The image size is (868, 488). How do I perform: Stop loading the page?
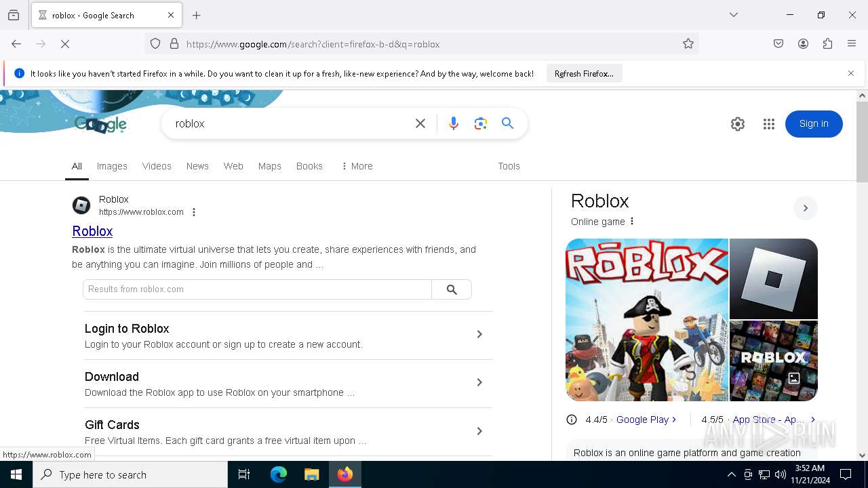[65, 44]
